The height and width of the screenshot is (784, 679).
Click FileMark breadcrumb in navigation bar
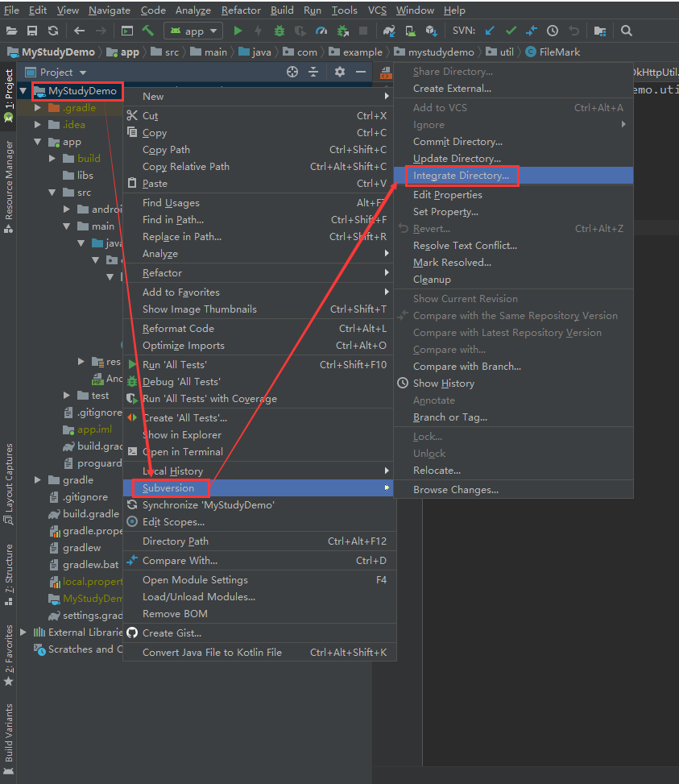click(x=553, y=52)
